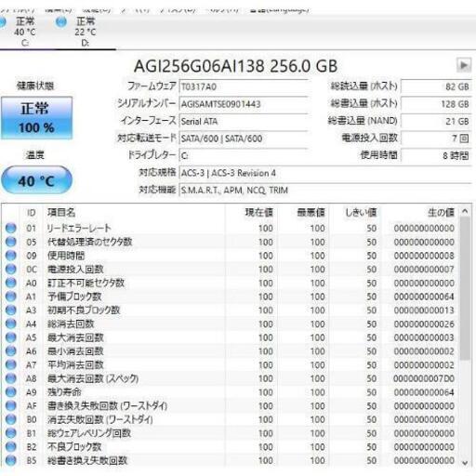
Task: Click the status orb for ID 09 使用時間
Action: (11, 256)
